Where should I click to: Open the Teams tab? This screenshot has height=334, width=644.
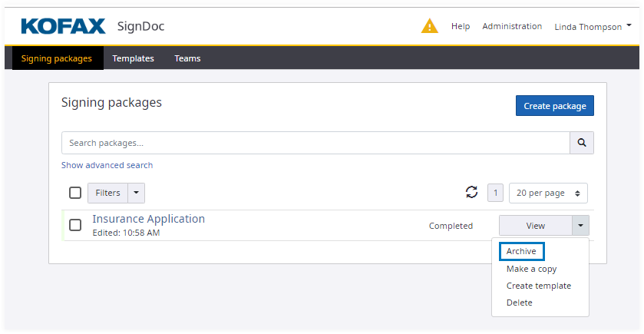[187, 58]
